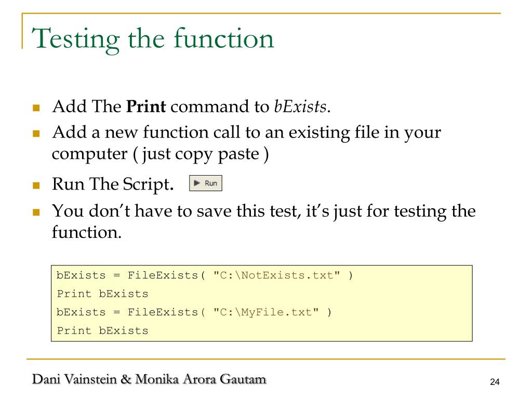Click the "Testing the function" slide title
Image resolution: width=532 pixels, height=399 pixels.
(153, 39)
